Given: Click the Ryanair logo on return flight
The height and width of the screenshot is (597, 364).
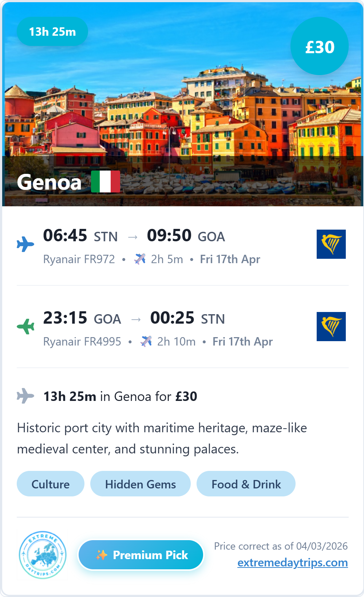Looking at the screenshot, I should point(331,327).
